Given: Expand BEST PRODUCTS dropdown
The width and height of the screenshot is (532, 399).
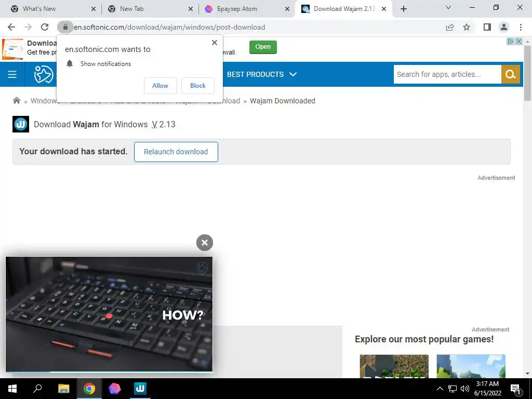Looking at the screenshot, I should pos(262,74).
